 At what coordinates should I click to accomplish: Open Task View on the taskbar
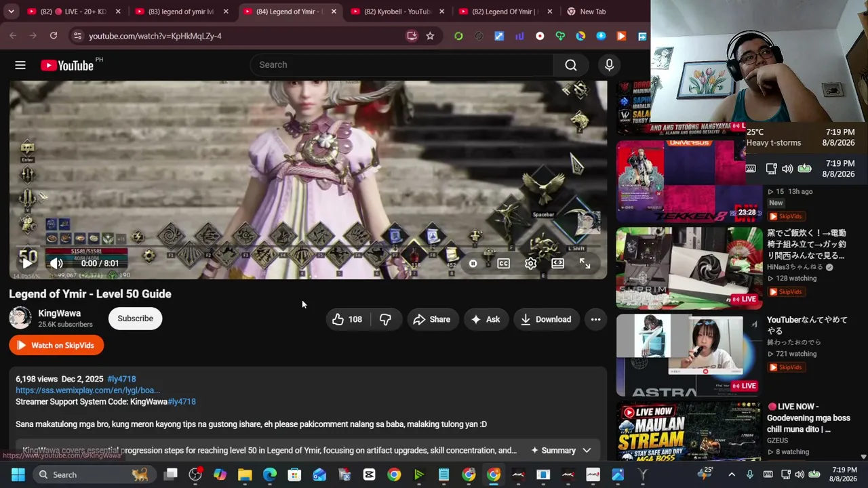(170, 474)
